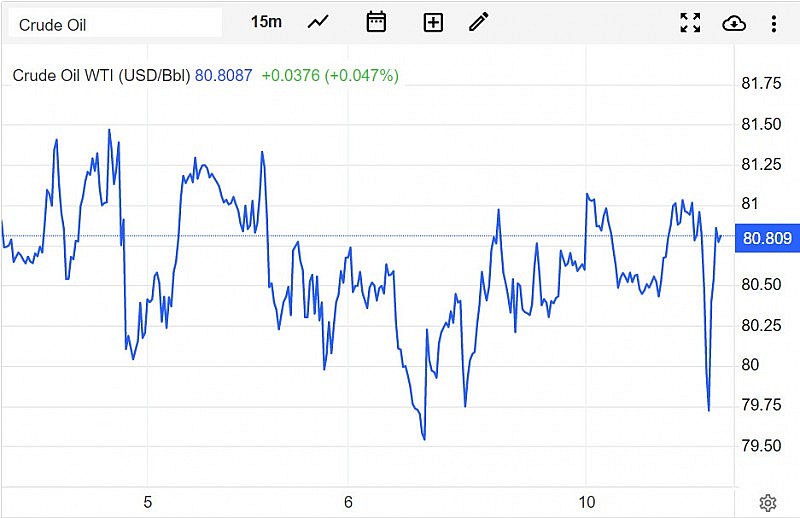Open the three-dot more options menu
This screenshot has width=800, height=518.
click(774, 23)
